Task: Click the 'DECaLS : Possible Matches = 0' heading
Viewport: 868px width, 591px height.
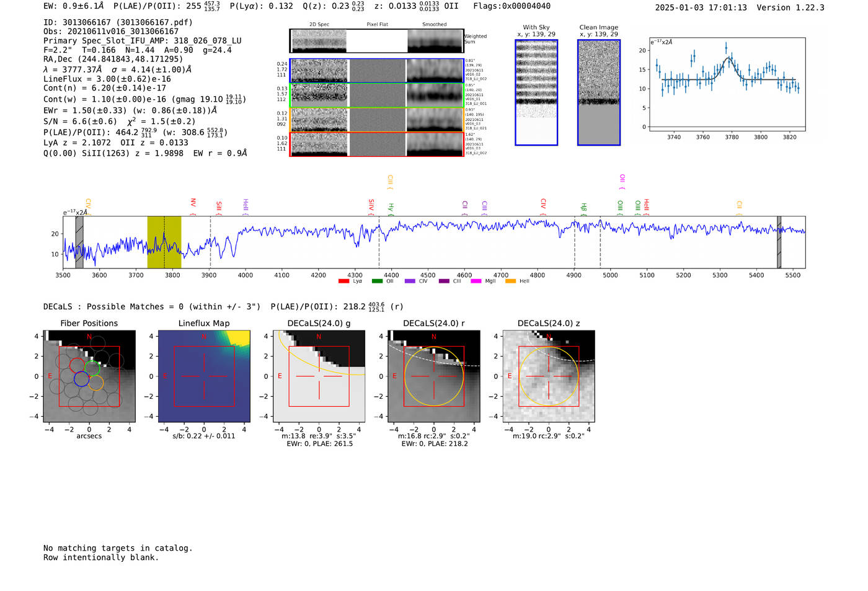Action: click(x=113, y=307)
